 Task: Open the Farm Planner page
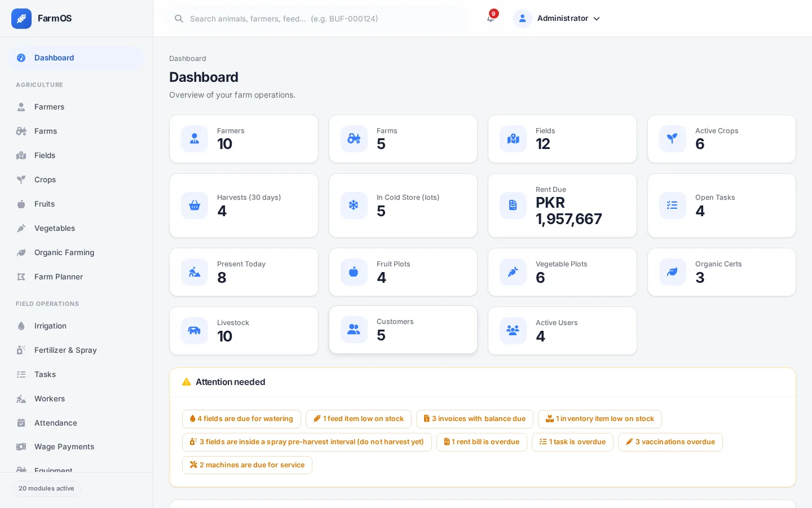coord(77,277)
